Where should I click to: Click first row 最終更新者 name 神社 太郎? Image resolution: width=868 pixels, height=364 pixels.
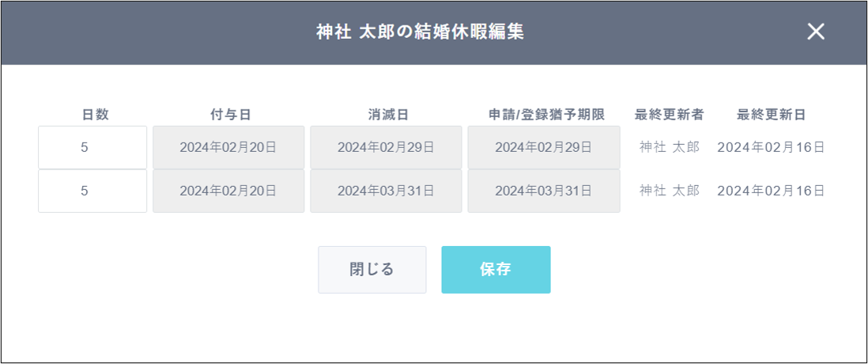(x=669, y=147)
